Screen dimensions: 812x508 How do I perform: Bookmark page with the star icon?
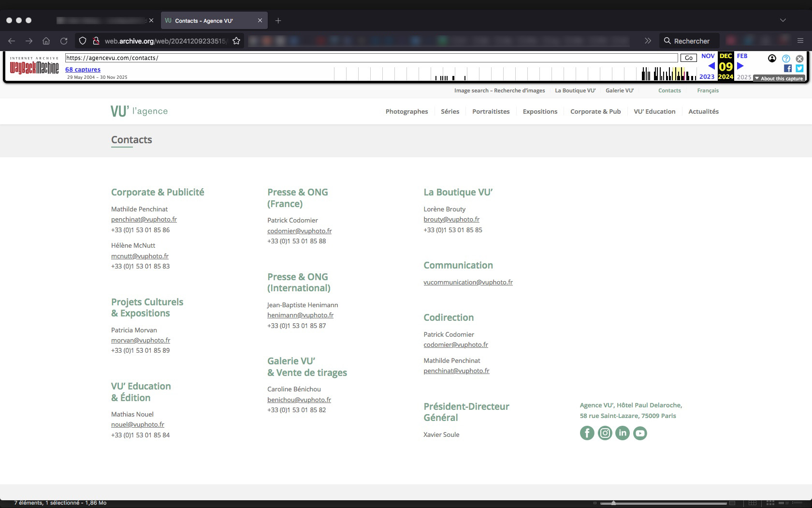click(236, 41)
